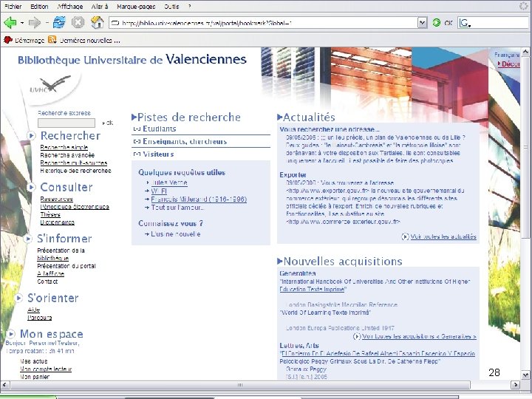Open the Dernières nouvelles RSS feed bookmark

(x=83, y=41)
